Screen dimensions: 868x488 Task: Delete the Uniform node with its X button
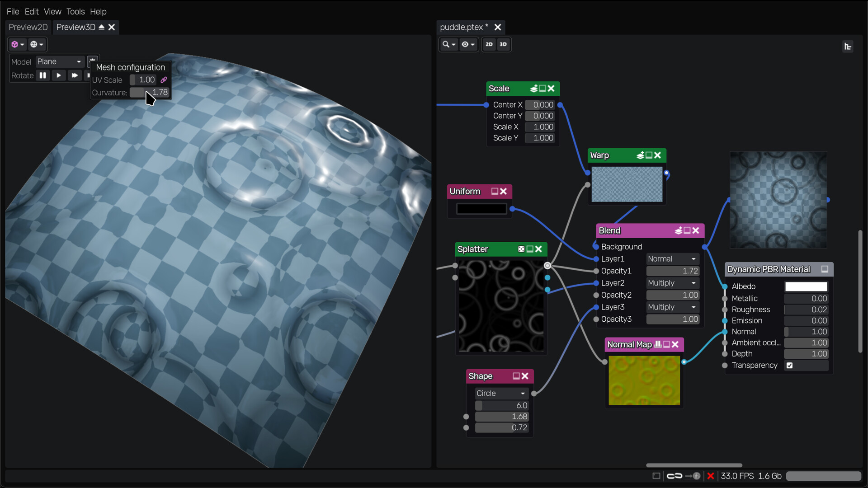coord(504,191)
